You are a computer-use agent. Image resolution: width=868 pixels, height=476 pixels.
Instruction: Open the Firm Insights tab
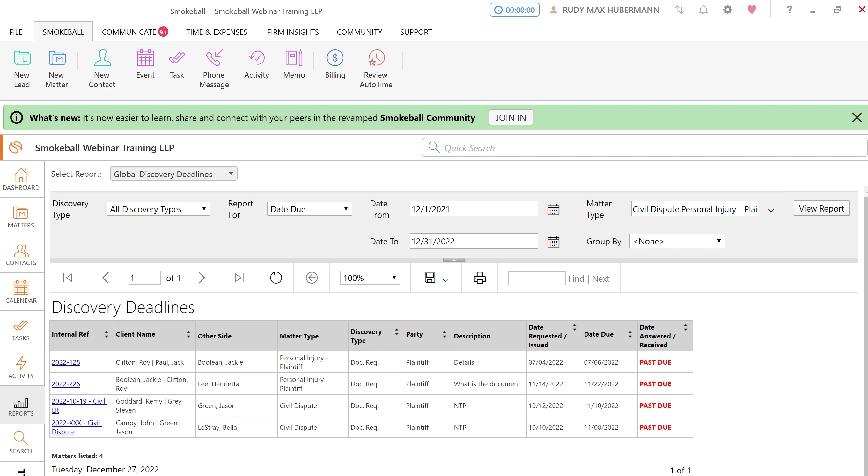click(x=293, y=32)
